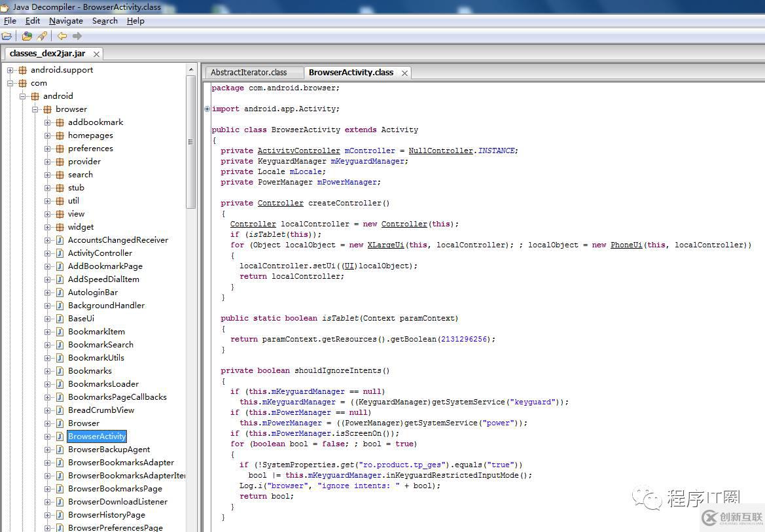Close the BrowserActivity.class tab

404,73
